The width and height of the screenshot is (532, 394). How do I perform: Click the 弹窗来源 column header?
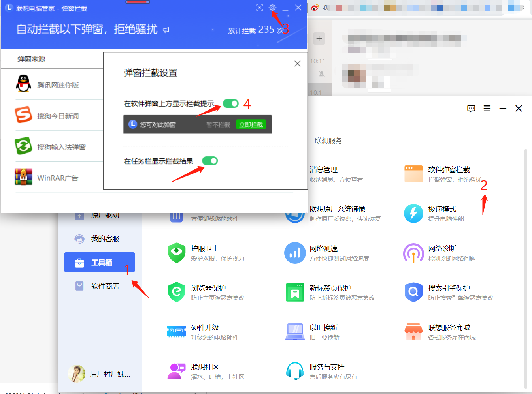[31, 59]
